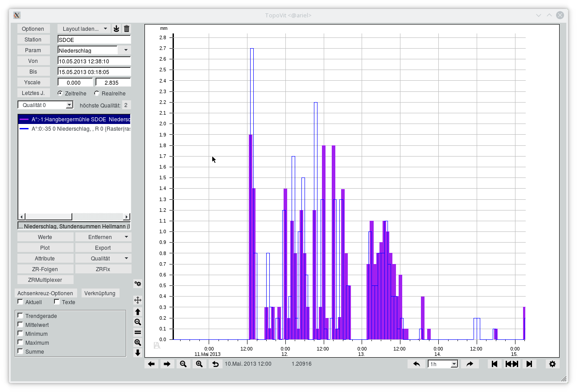Click the Von date field
Screen dimensions: 577x392
[x=94, y=61]
